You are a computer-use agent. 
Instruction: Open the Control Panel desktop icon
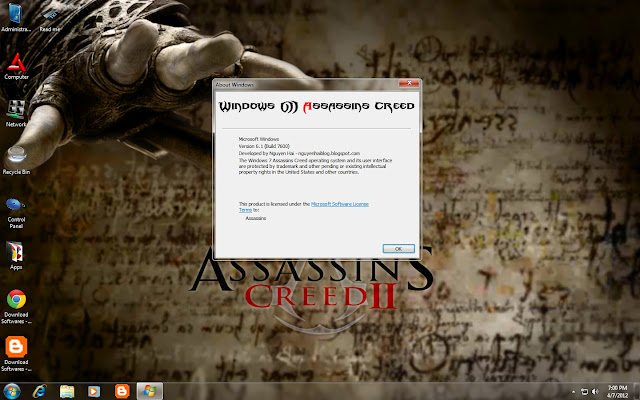point(16,213)
